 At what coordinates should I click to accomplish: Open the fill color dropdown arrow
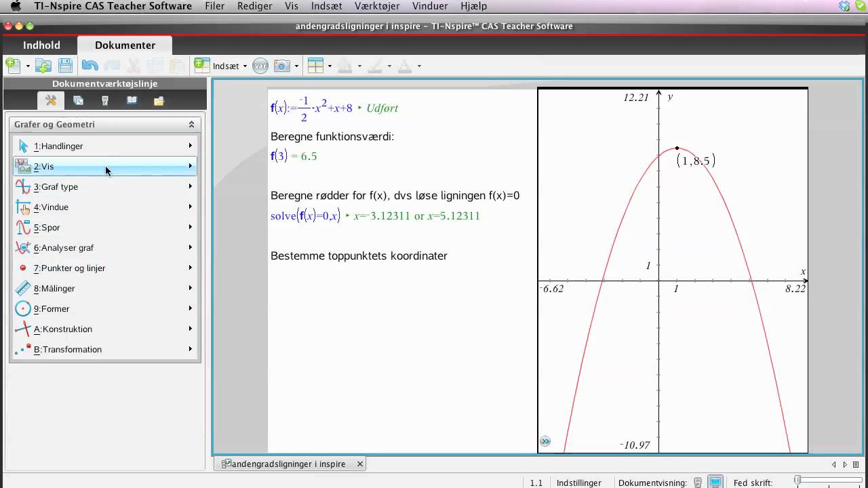[359, 66]
